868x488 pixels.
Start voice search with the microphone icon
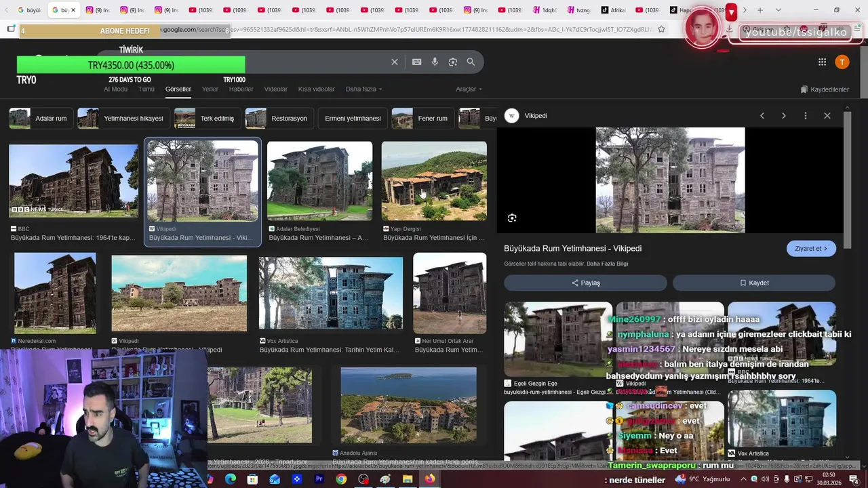(435, 62)
